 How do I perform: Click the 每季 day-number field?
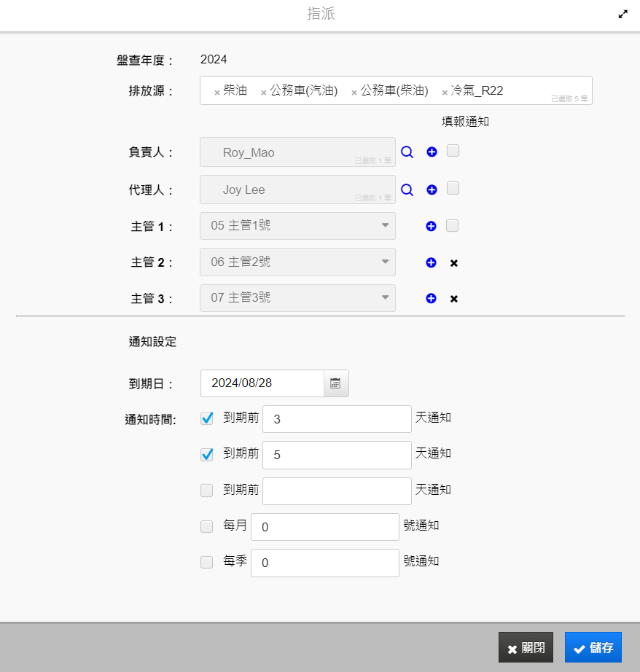point(325,563)
